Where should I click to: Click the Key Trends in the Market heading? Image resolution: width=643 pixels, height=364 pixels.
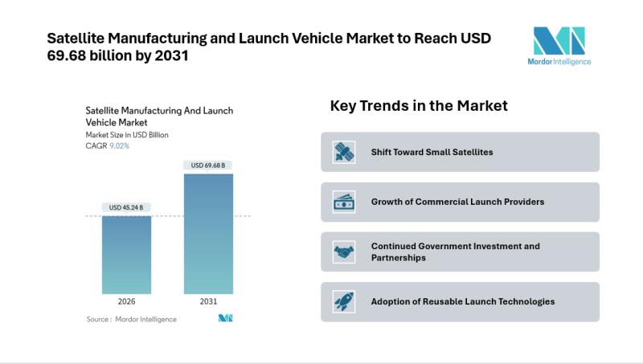pos(419,106)
